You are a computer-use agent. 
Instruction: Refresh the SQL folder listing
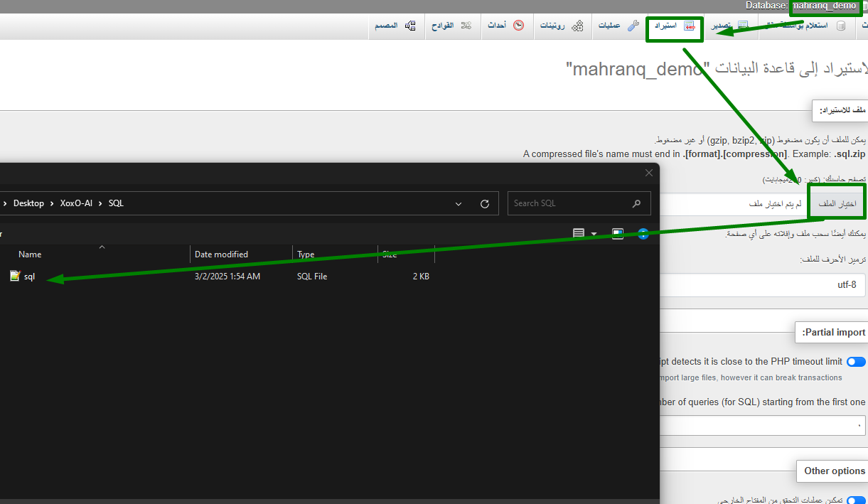[x=485, y=203]
